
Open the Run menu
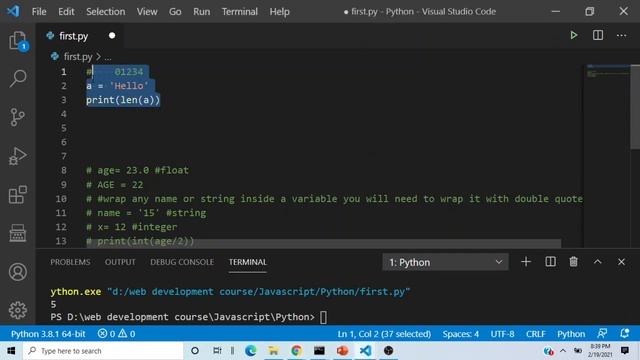(202, 11)
